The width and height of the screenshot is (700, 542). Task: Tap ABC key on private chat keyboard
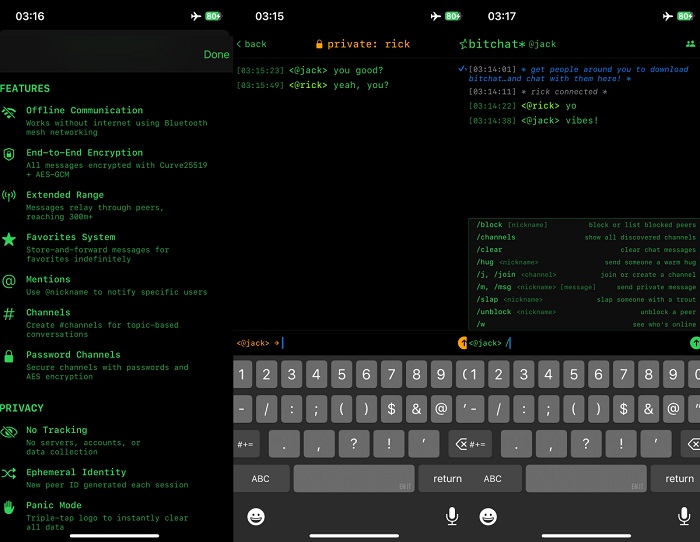[261, 479]
